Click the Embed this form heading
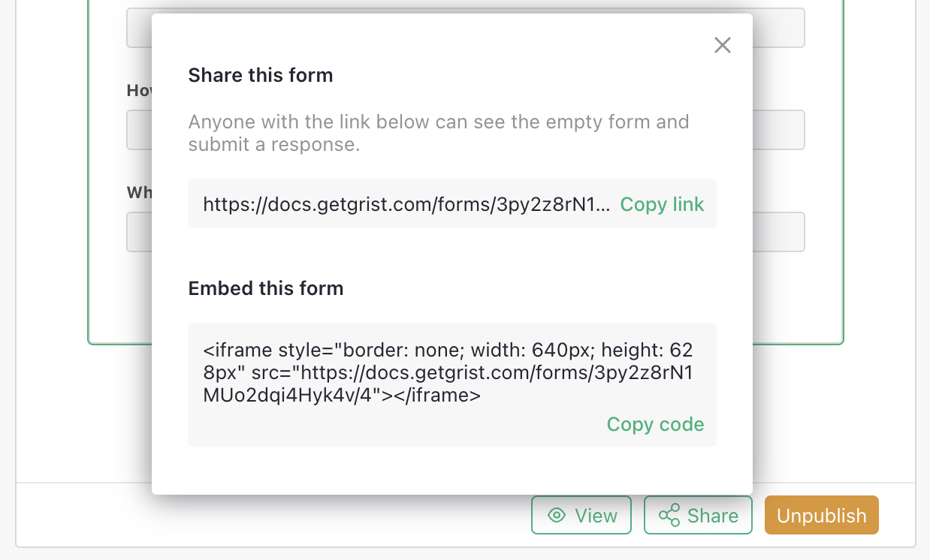930x560 pixels. [x=265, y=288]
